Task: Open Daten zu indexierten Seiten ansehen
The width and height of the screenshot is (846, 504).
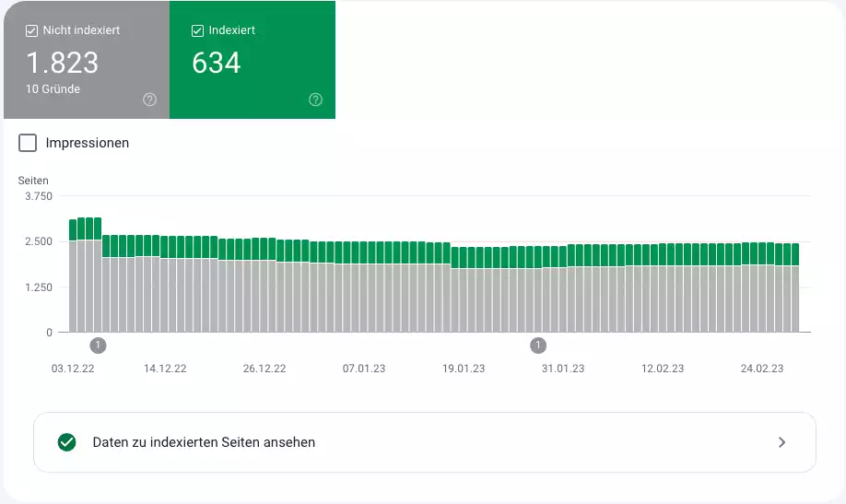Action: point(425,442)
